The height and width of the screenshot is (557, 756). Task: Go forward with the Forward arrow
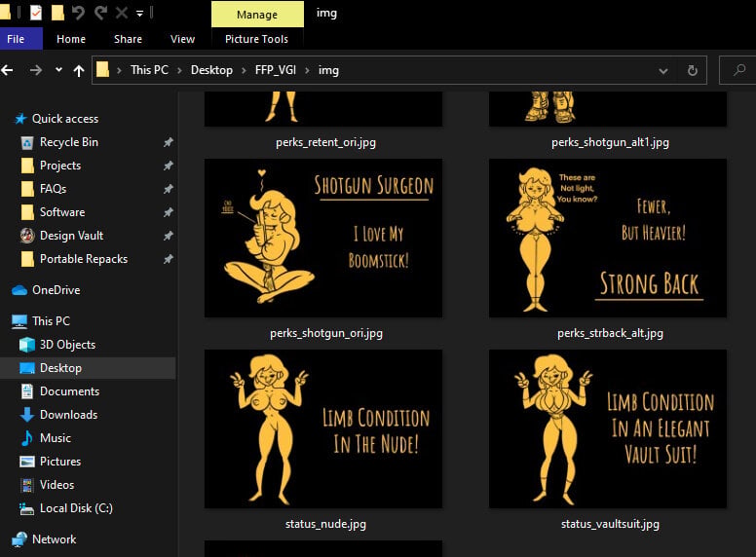[36, 70]
